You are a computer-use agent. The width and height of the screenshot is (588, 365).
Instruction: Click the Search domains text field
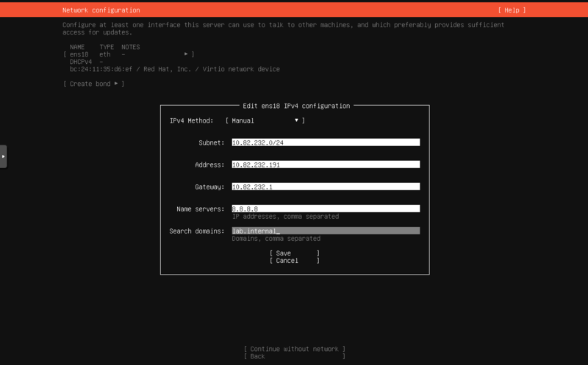325,231
